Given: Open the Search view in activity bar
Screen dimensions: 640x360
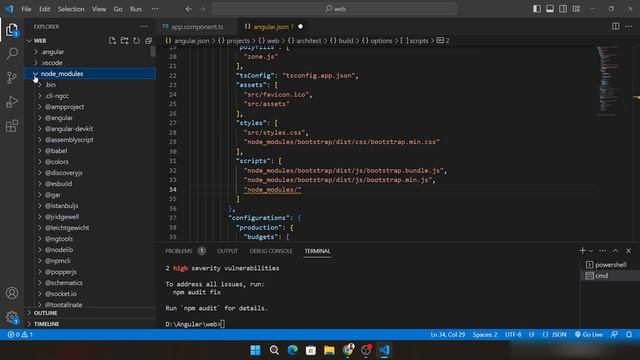Looking at the screenshot, I should pyautogui.click(x=12, y=53).
